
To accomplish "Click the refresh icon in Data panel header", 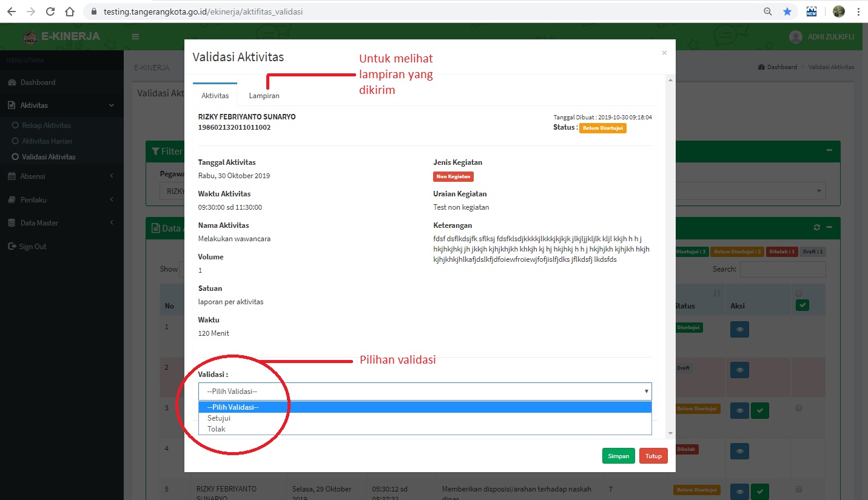I will 817,227.
